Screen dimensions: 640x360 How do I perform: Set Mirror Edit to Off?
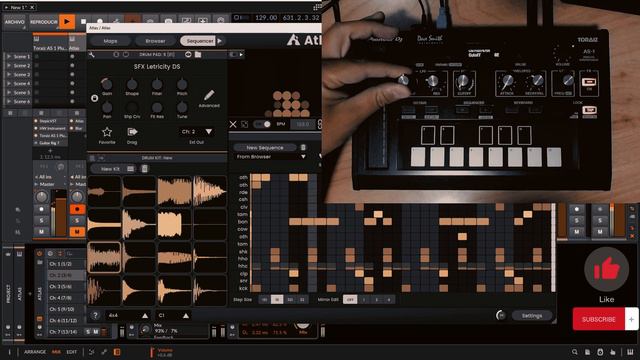350,300
